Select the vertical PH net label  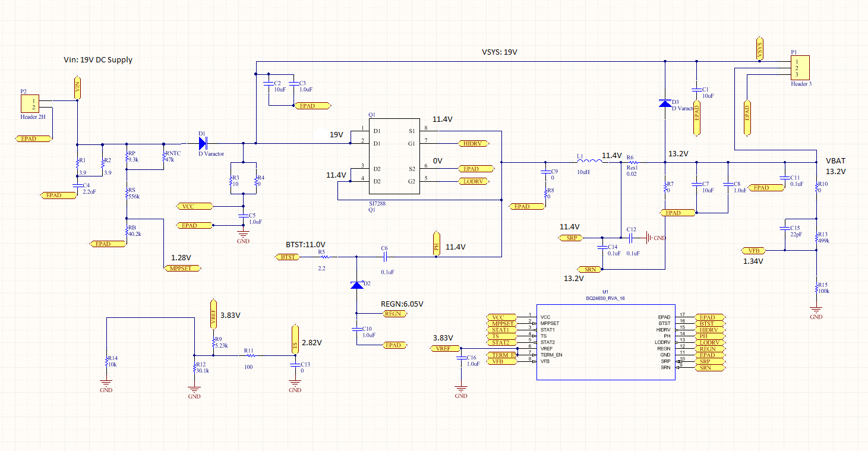tap(436, 245)
